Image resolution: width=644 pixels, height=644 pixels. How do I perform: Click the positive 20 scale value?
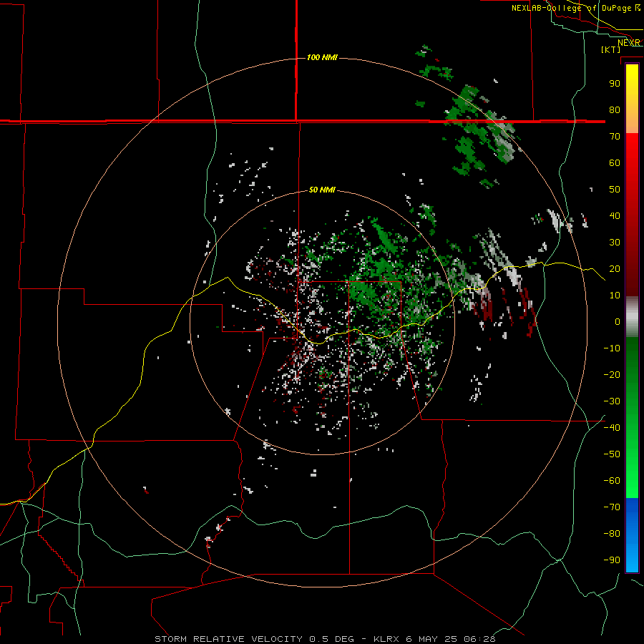pyautogui.click(x=615, y=269)
